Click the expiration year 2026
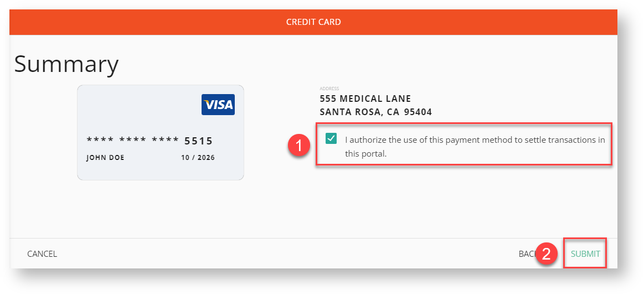644x295 pixels. coord(205,158)
